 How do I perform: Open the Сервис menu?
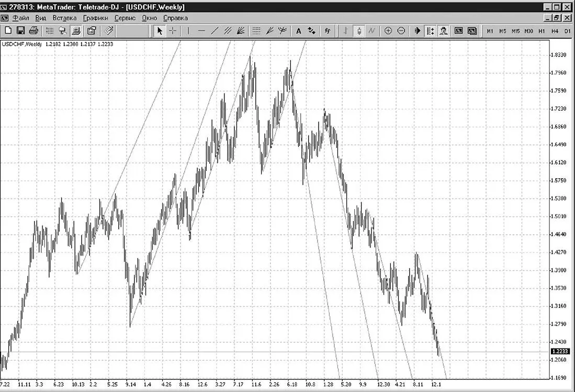pyautogui.click(x=125, y=18)
